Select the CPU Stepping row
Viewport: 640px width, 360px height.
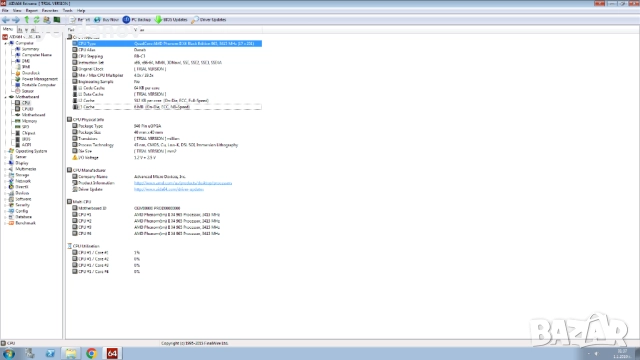click(167, 56)
